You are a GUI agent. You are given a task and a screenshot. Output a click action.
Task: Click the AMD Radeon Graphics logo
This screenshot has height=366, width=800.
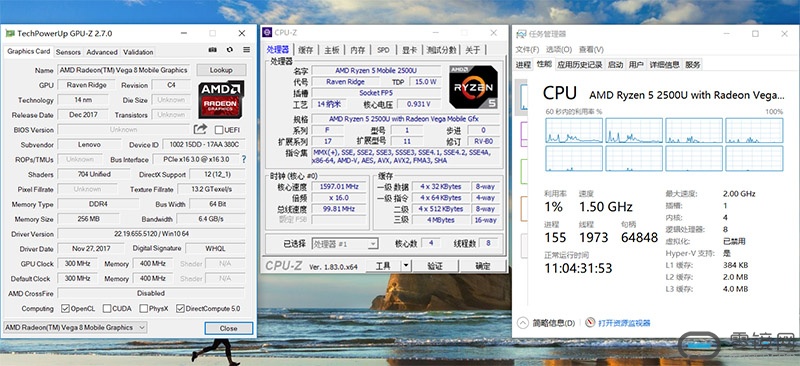click(x=221, y=99)
